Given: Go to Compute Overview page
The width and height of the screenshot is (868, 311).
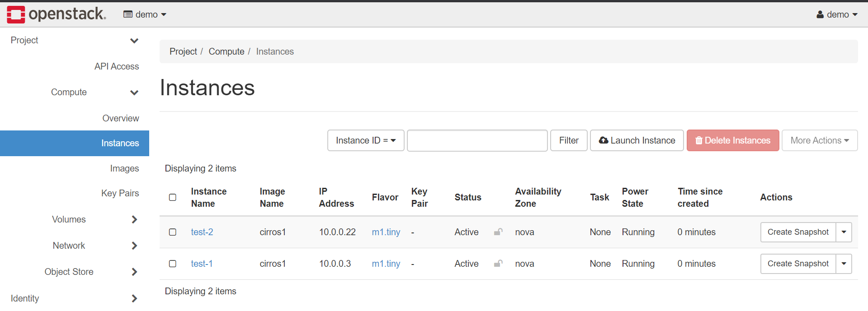Looking at the screenshot, I should click(x=121, y=118).
